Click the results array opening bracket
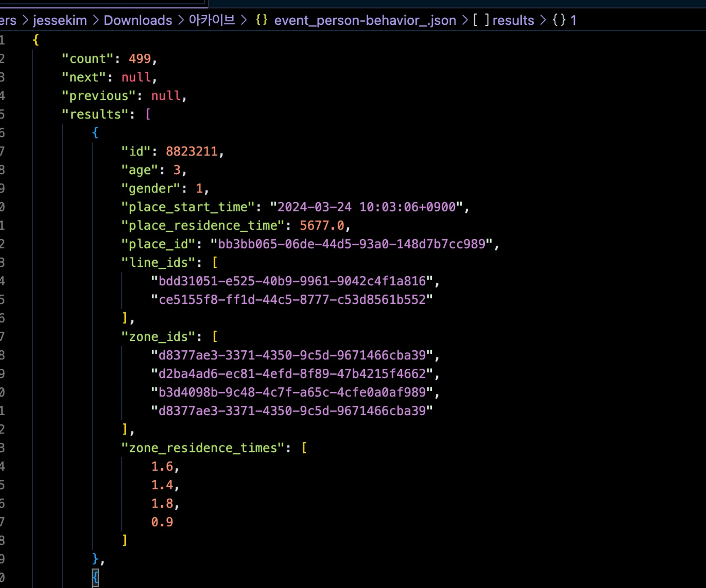Viewport: 706px width, 588px height. (148, 114)
